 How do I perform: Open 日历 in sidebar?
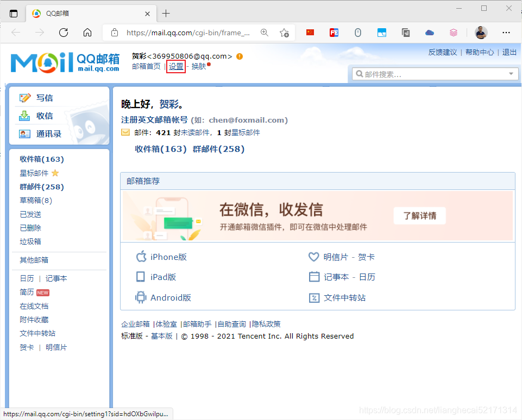pos(27,278)
